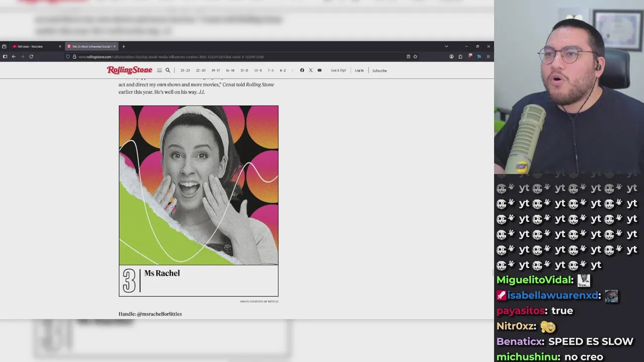The image size is (644, 362).
Task: Click the Subscribe link
Action: click(380, 70)
